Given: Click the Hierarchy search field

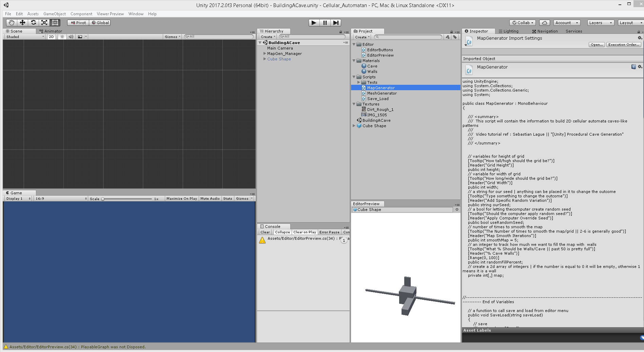Looking at the screenshot, I should (x=312, y=37).
